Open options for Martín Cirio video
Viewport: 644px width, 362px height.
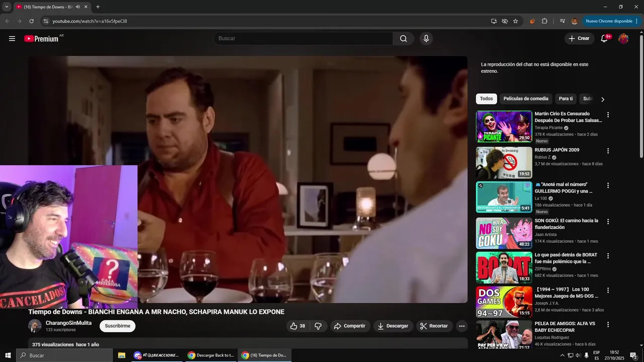(x=608, y=115)
